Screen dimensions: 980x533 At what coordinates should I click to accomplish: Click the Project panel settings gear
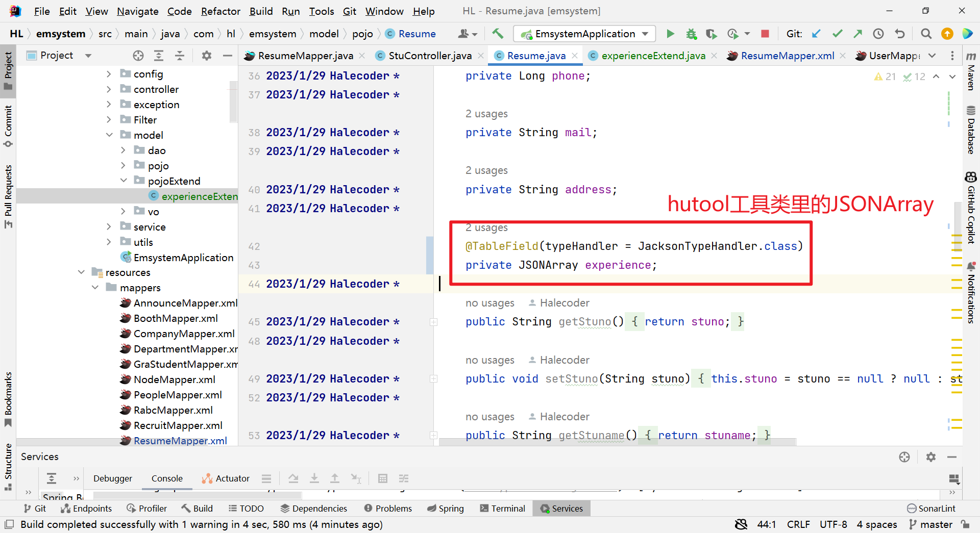(x=206, y=56)
